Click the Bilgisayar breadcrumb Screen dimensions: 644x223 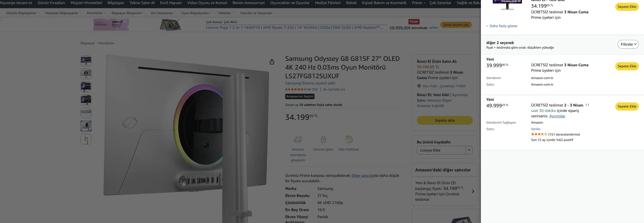pyautogui.click(x=88, y=43)
